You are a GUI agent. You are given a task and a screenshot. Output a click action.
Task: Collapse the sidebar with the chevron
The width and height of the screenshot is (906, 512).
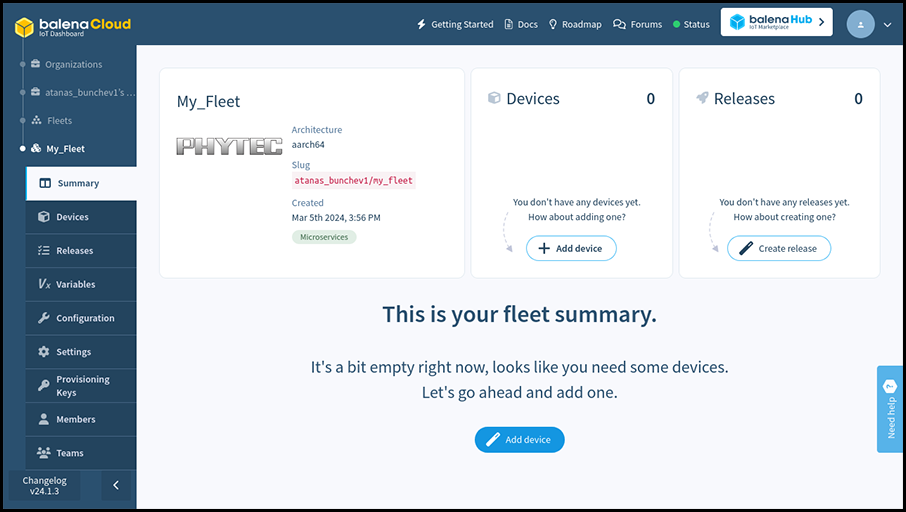pyautogui.click(x=116, y=485)
